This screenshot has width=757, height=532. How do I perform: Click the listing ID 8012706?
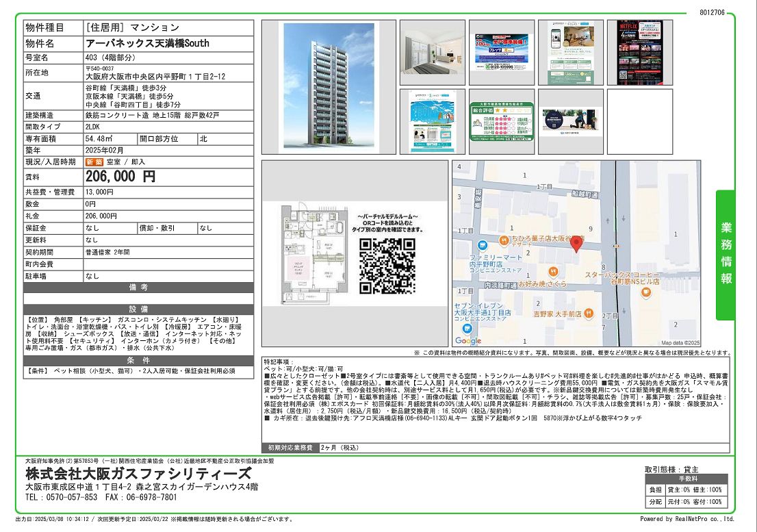tap(712, 12)
